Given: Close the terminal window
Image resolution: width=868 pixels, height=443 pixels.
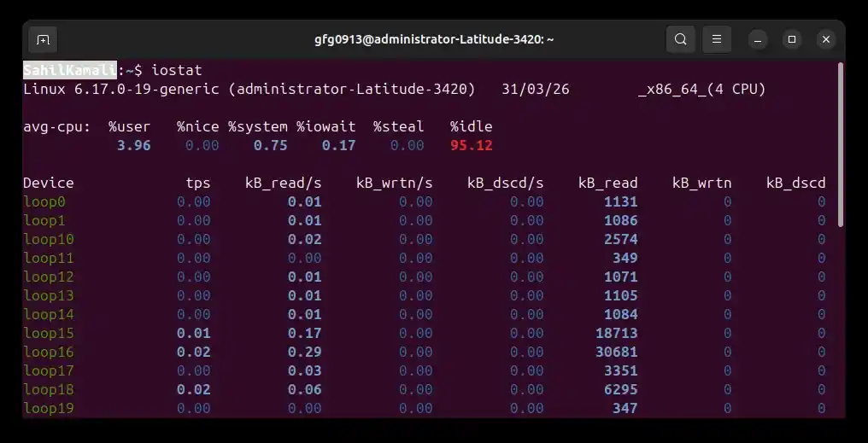Looking at the screenshot, I should pyautogui.click(x=826, y=40).
